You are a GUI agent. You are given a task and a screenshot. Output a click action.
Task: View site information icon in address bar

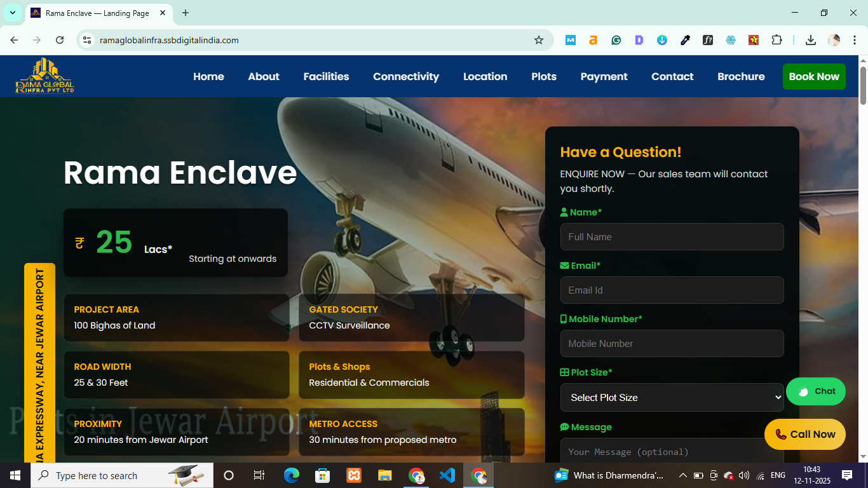(x=88, y=40)
